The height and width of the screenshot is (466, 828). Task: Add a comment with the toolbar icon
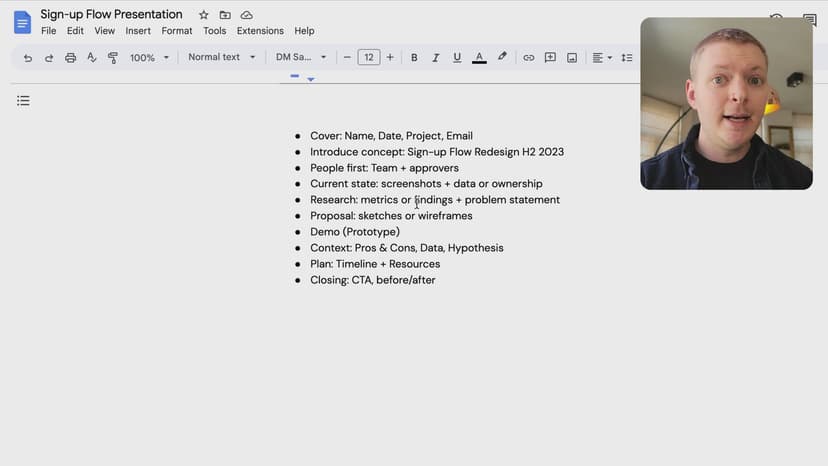(x=550, y=58)
